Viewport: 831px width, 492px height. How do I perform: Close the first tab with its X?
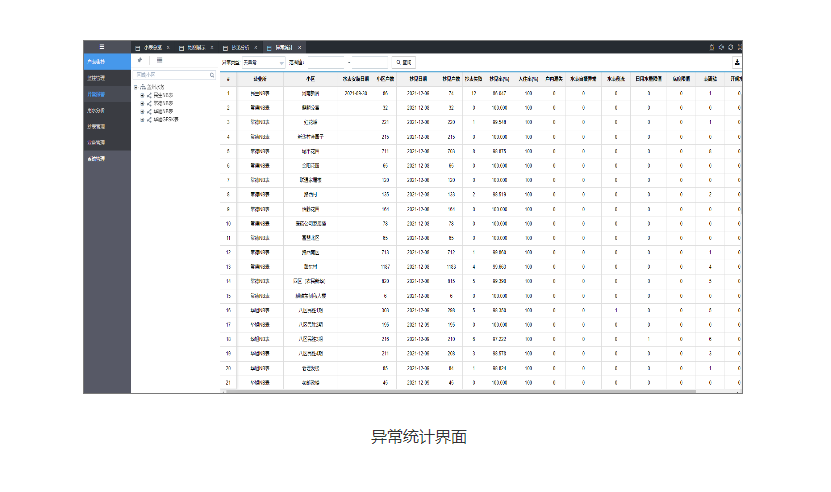tap(168, 48)
